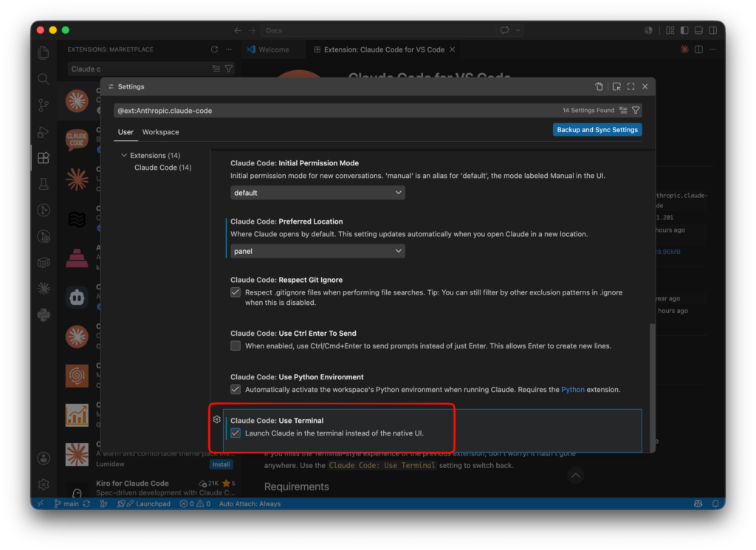This screenshot has height=550, width=756.
Task: Open the Explorer view in activity bar
Action: (x=44, y=52)
